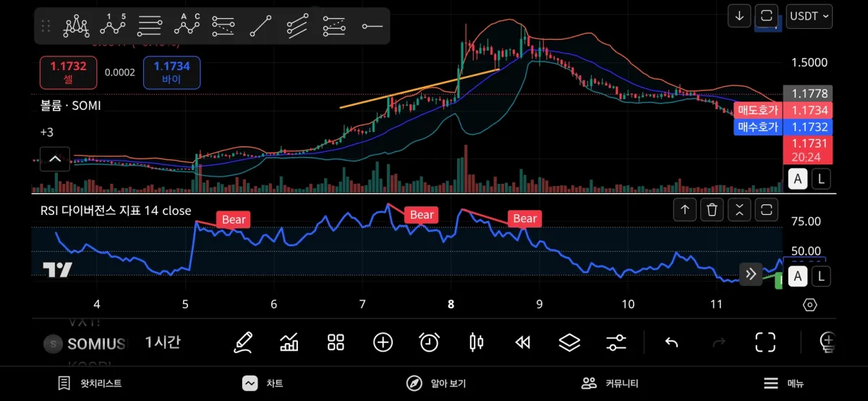This screenshot has height=401, width=868.
Task: Click the red Sell 1.1732 button
Action: point(68,72)
